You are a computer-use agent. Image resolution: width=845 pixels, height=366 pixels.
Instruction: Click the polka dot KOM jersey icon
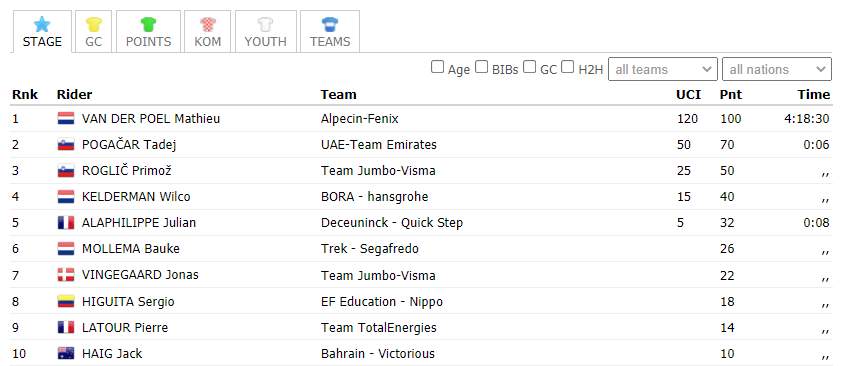point(207,24)
